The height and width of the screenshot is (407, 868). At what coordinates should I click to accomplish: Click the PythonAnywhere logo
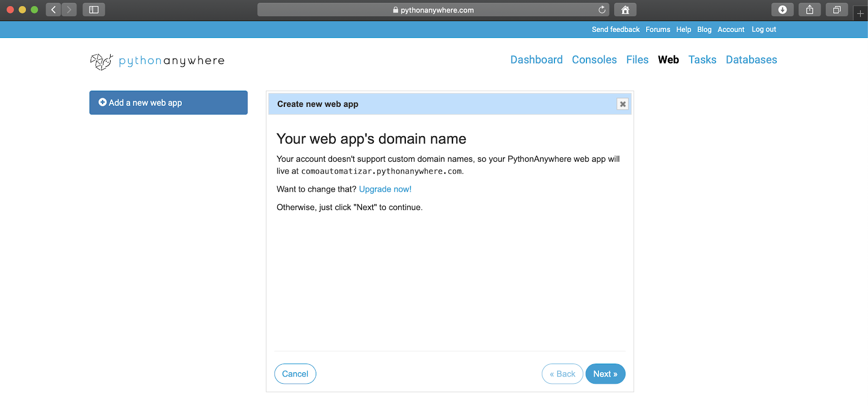(157, 61)
